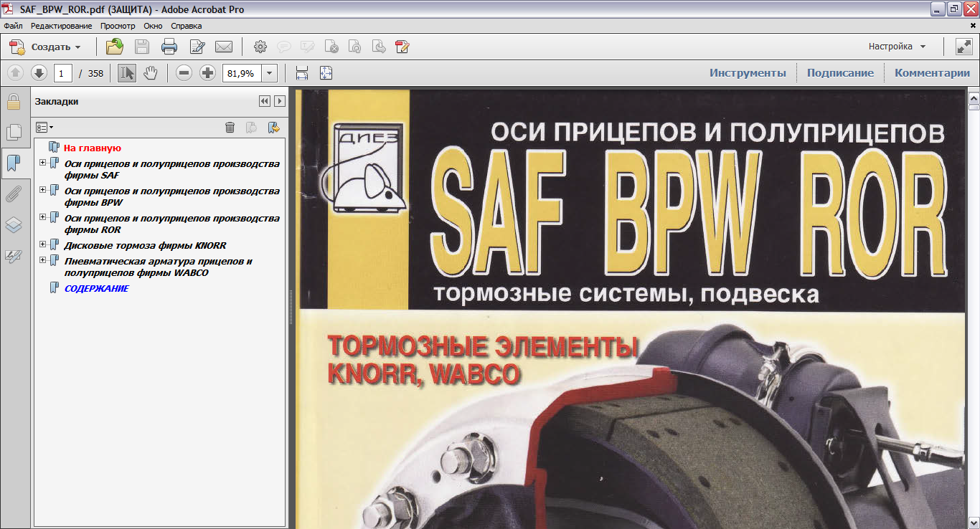Toggle read mode expand icon

point(963,47)
